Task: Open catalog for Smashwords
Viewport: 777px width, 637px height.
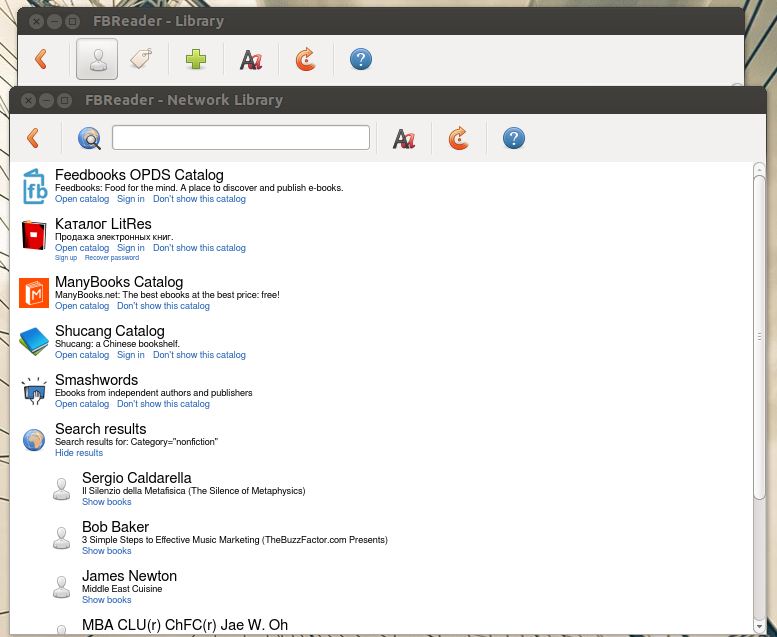Action: pyautogui.click(x=82, y=404)
